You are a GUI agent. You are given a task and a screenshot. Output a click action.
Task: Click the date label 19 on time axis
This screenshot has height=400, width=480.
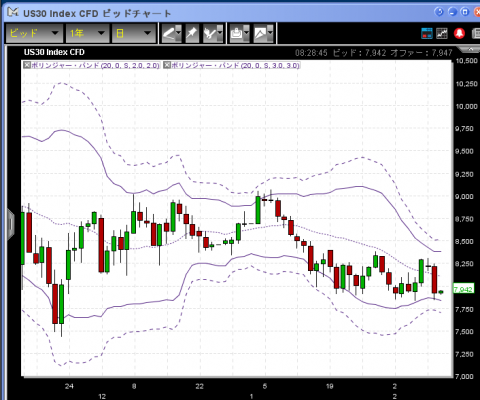point(329,386)
